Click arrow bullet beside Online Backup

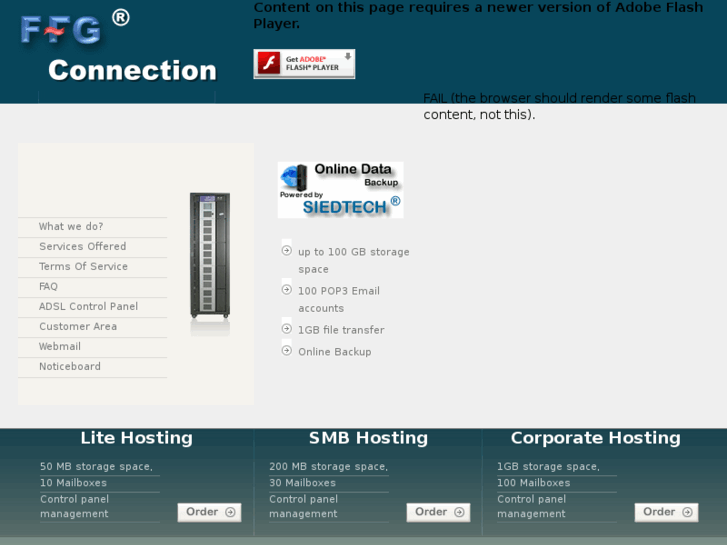(x=287, y=350)
